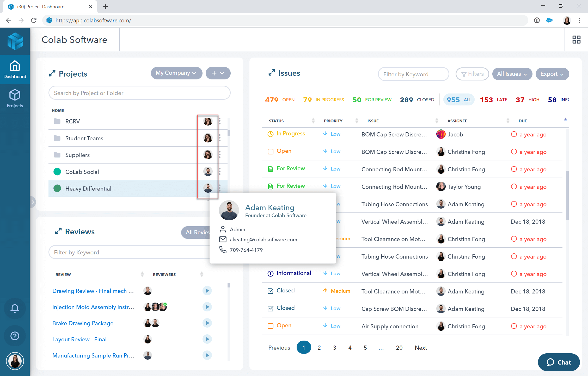Open the notifications bell icon

tap(15, 308)
